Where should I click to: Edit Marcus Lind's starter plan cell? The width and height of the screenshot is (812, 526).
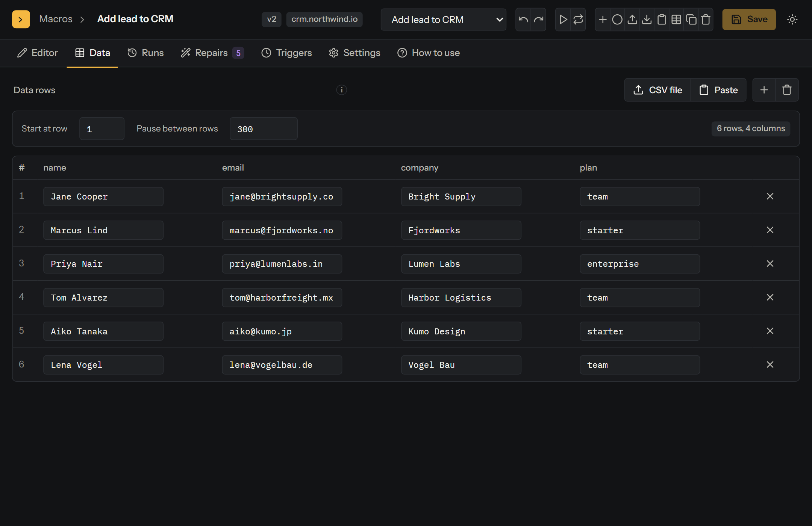640,230
